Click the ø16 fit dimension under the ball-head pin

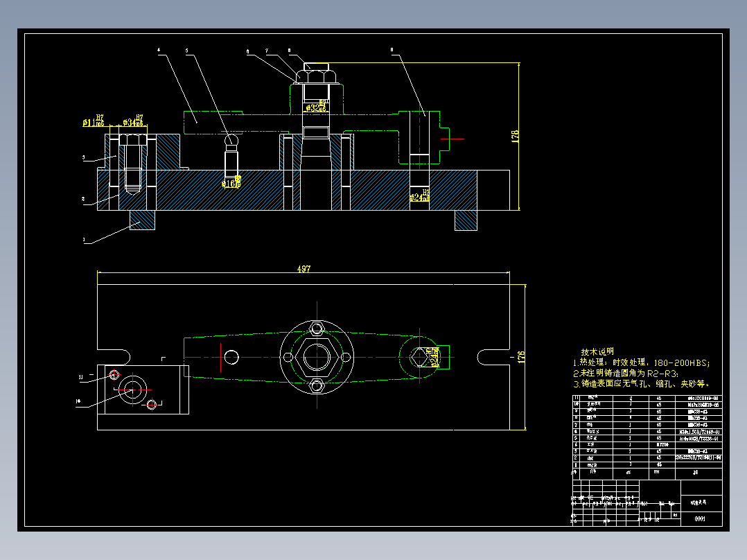pyautogui.click(x=231, y=182)
